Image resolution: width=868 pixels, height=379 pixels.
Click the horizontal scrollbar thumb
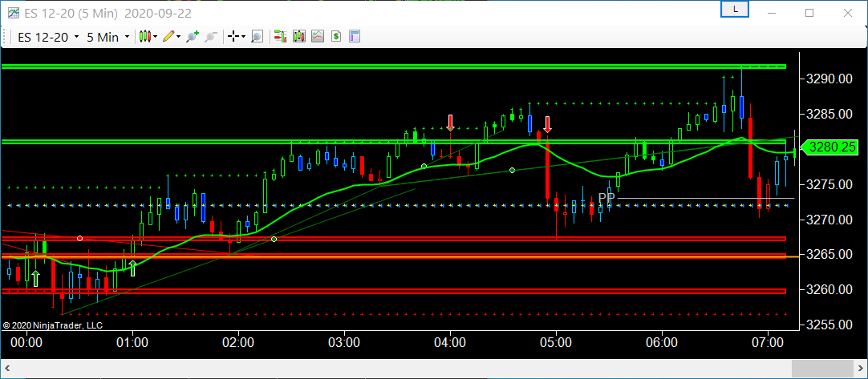click(x=822, y=369)
